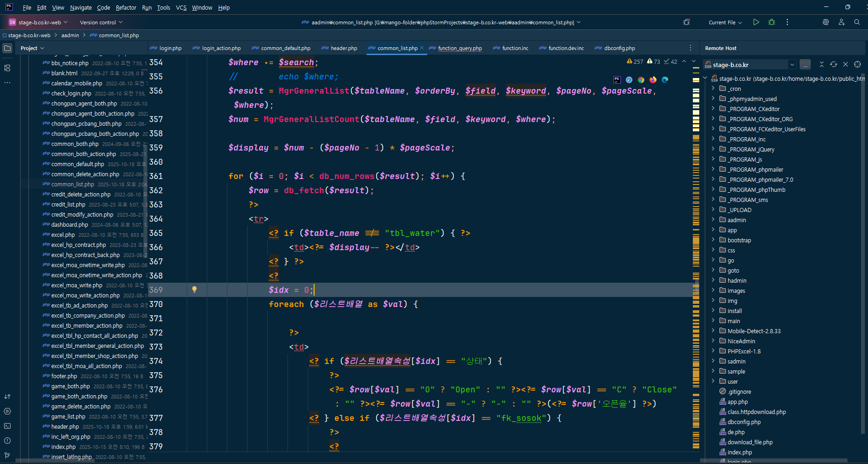Select dashboard.php in the Project tree
This screenshot has width=868, height=464.
pyautogui.click(x=70, y=224)
